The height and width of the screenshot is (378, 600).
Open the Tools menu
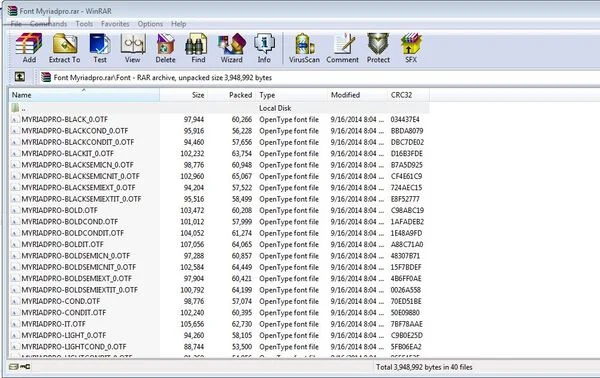pyautogui.click(x=84, y=24)
